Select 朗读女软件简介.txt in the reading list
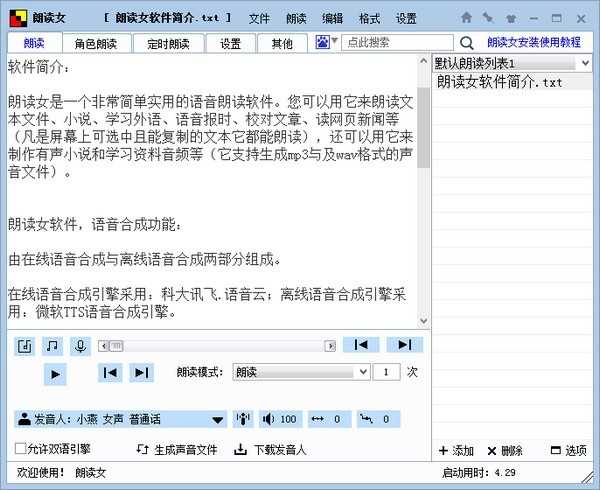 tap(499, 81)
